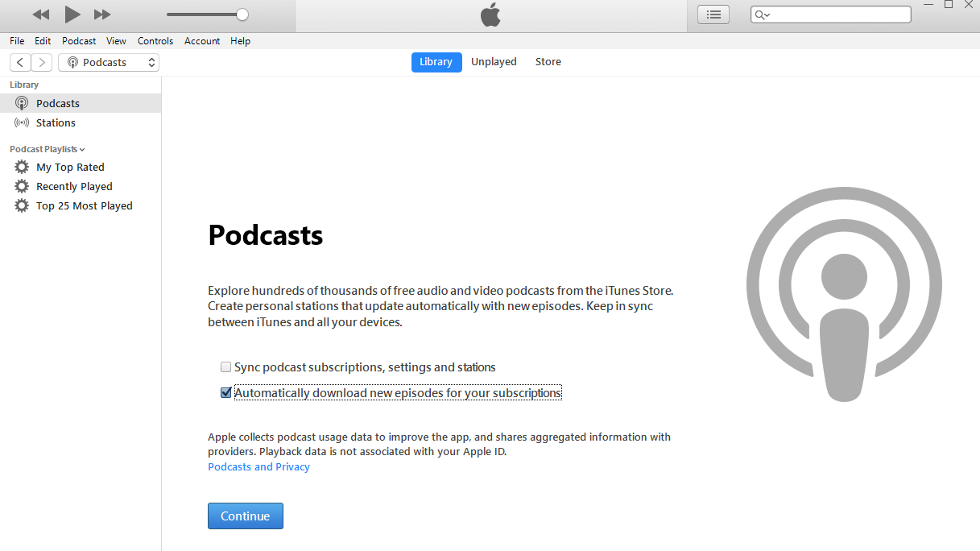This screenshot has width=980, height=551.
Task: Click the Apple logo in the top bar
Action: pos(490,14)
